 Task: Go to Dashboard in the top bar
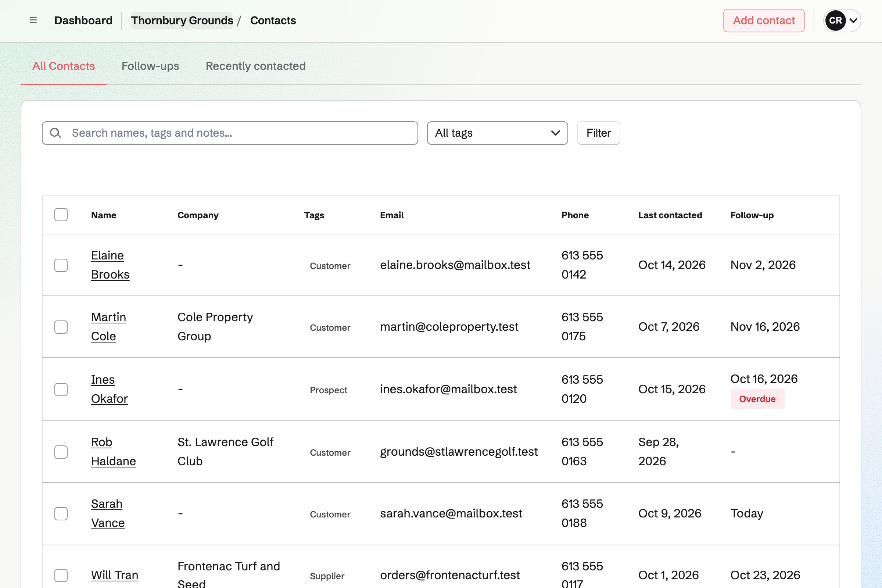[x=83, y=20]
